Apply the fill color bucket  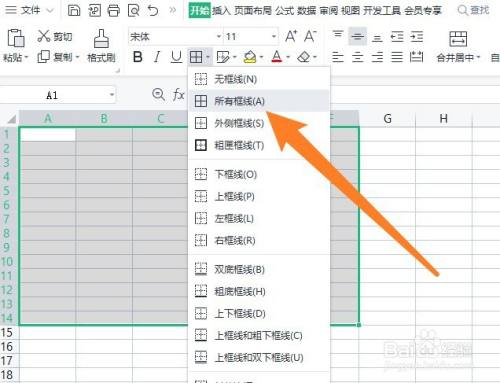click(250, 57)
